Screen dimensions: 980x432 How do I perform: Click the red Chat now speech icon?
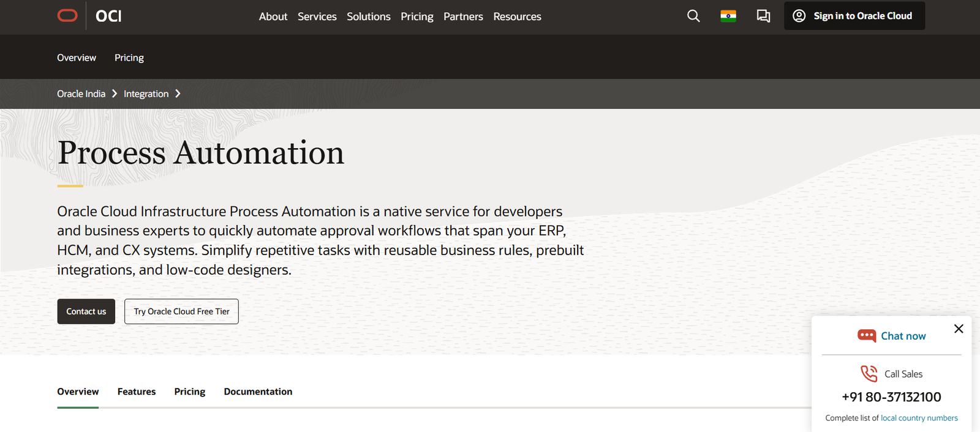(x=867, y=336)
